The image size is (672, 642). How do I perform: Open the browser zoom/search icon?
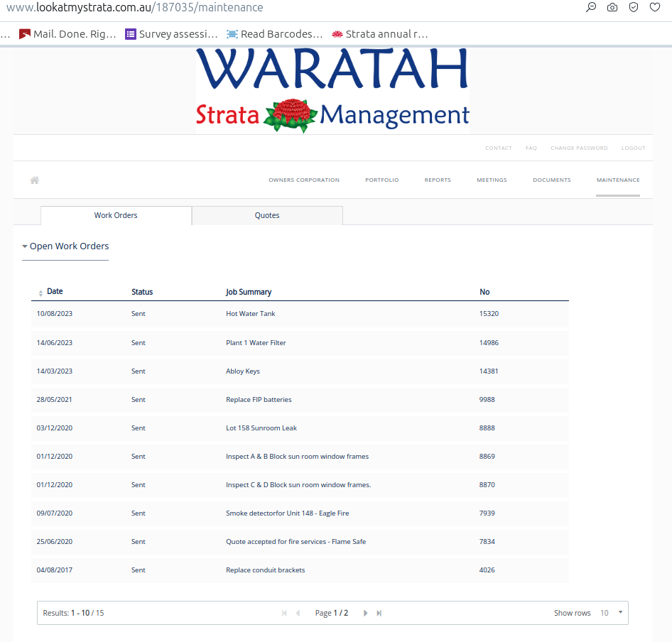click(x=591, y=7)
